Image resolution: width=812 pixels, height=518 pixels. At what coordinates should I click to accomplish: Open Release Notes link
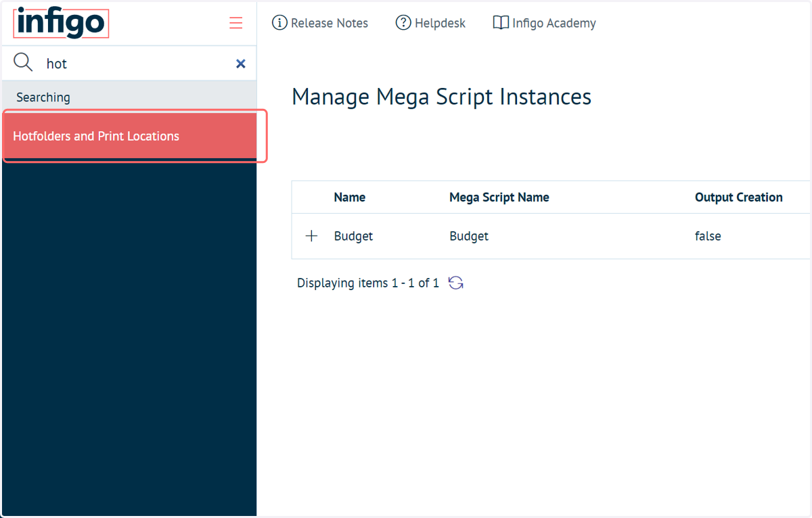pos(320,23)
